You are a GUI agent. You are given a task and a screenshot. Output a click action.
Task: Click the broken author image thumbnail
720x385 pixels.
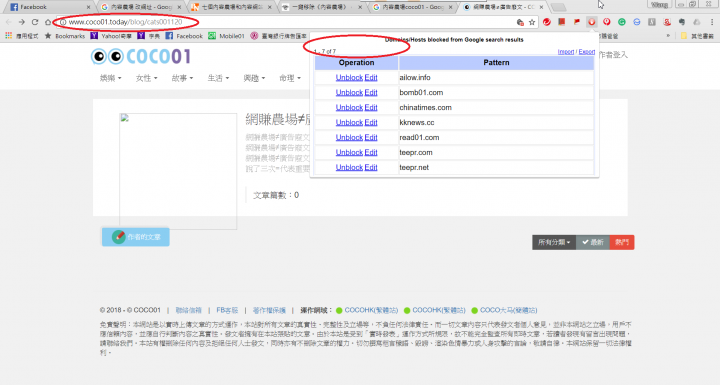(178, 171)
